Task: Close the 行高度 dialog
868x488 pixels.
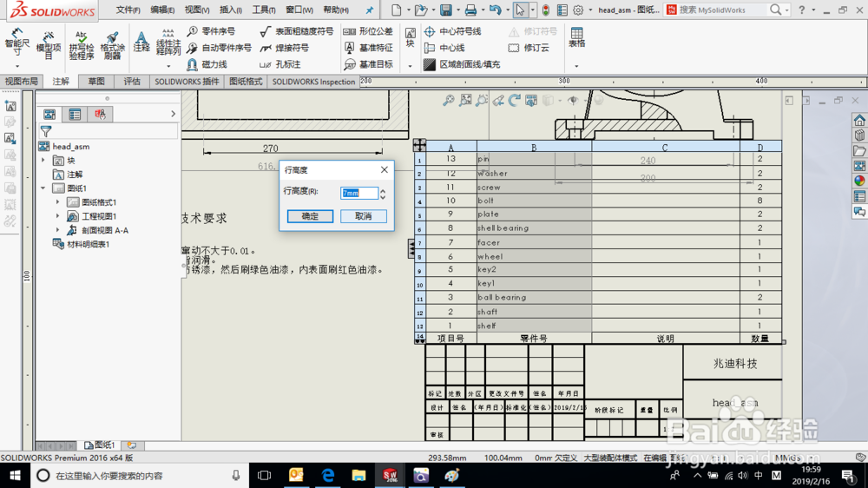Action: 385,169
